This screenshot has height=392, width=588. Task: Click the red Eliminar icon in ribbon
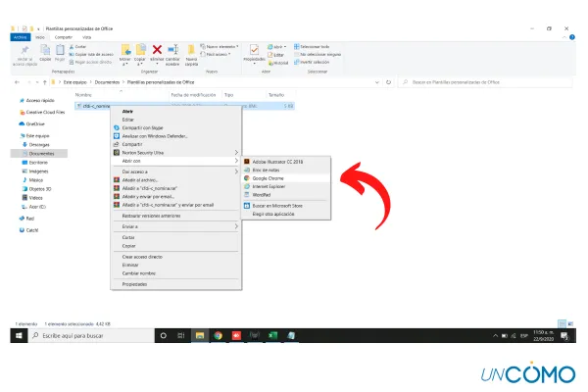click(157, 49)
